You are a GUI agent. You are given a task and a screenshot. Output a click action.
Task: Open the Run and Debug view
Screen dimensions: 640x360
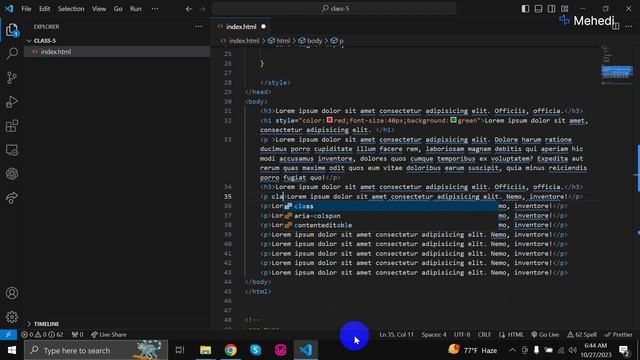coord(12,102)
